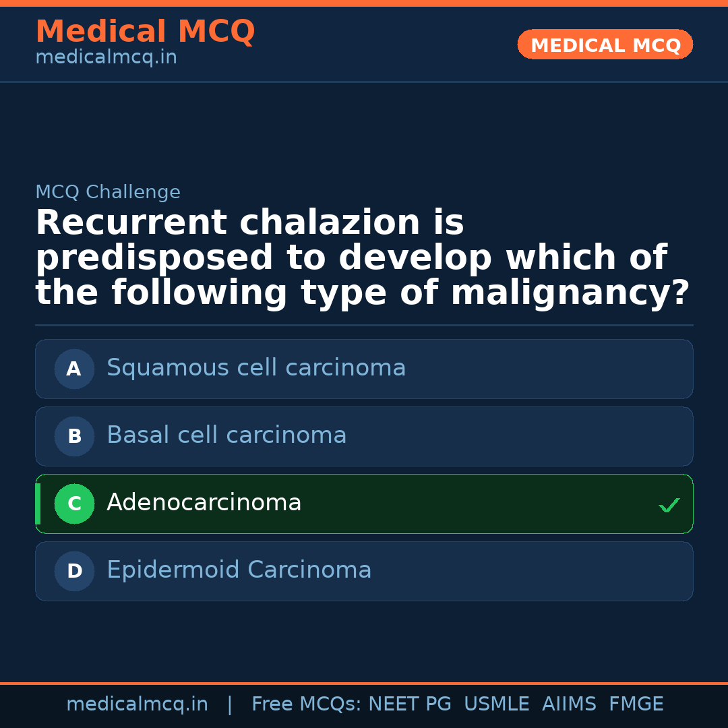This screenshot has height=728, width=728.
Task: Click AIIMS in the footer
Action: (569, 704)
